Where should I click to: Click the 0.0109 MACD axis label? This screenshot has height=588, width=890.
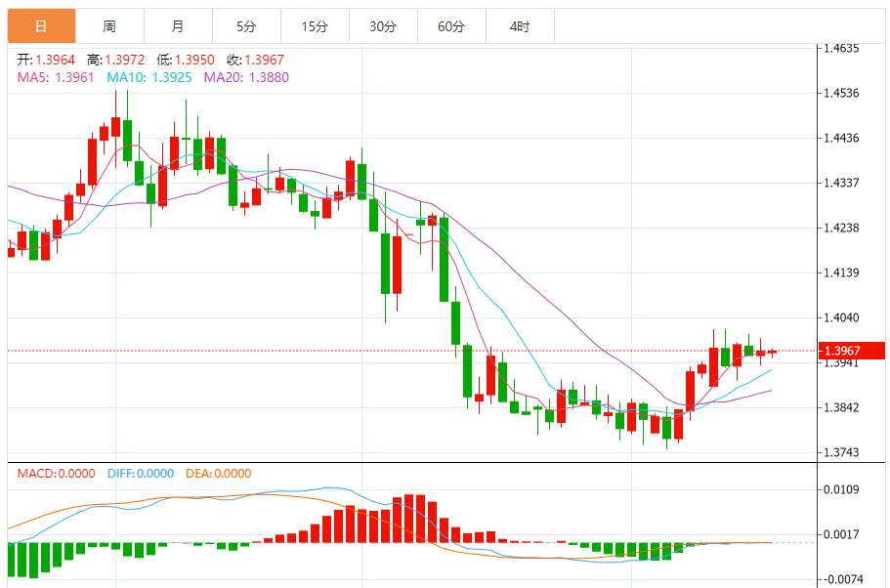842,489
